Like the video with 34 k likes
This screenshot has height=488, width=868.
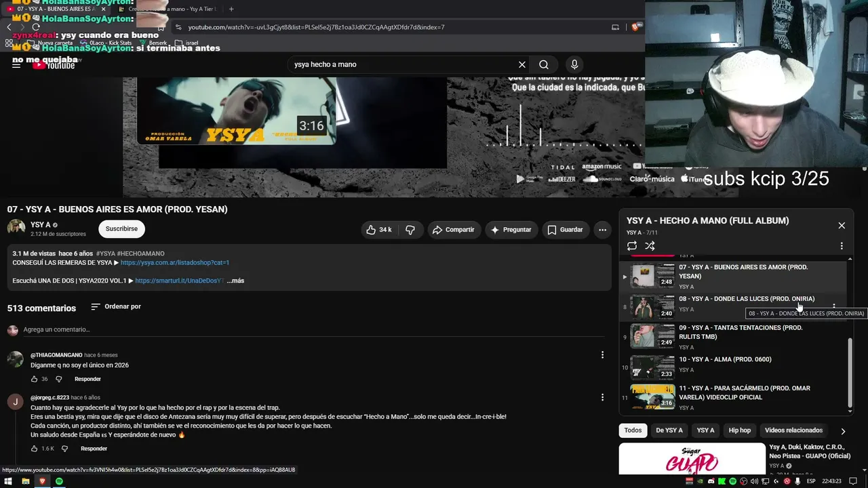[379, 230]
